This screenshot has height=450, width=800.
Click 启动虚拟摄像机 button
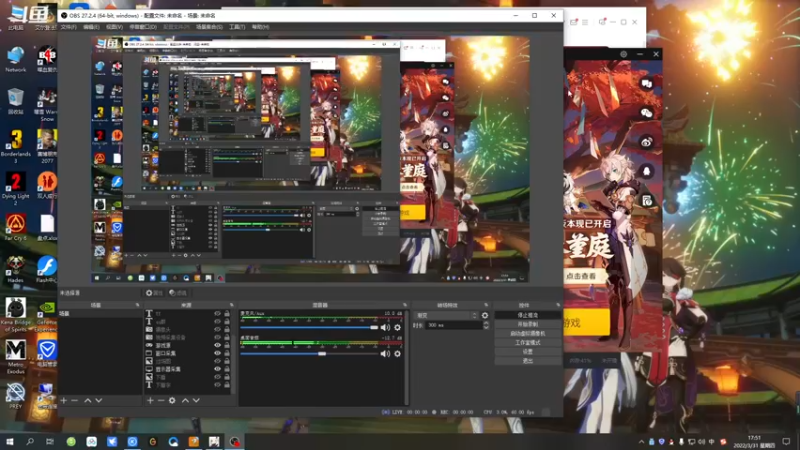point(528,334)
